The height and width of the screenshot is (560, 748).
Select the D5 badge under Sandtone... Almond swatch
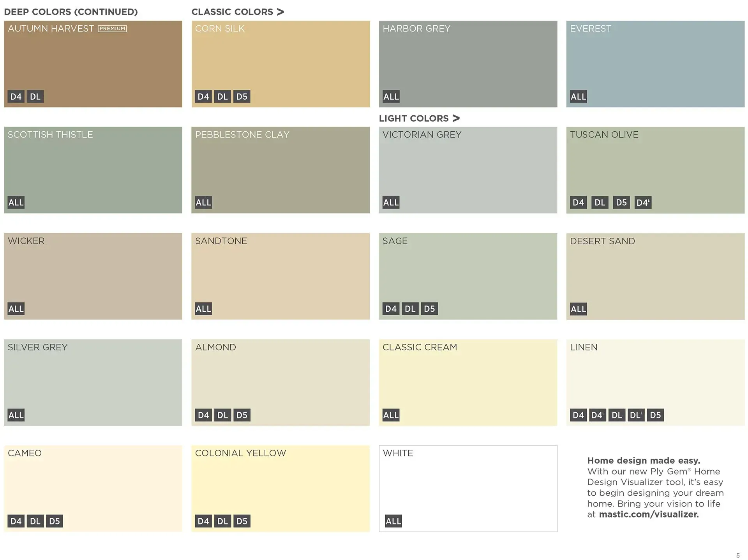click(242, 415)
